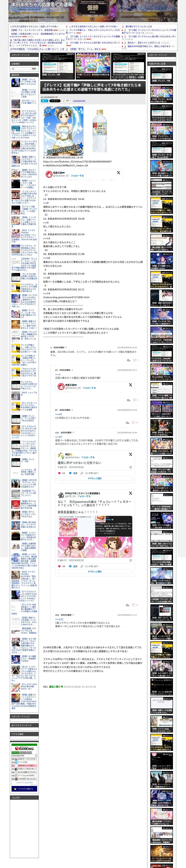Screen dimensions: 186x868
Task: Click Xでもっと読む on EFB_GS tweet
Action: pos(95,571)
